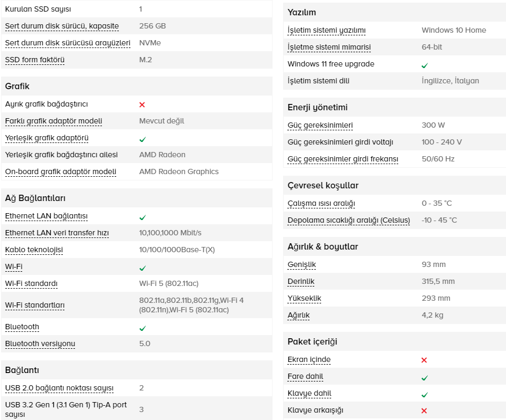Click the checkmark next to Ethernet LAN bağlantısı
The image size is (506, 420).
pos(142,217)
